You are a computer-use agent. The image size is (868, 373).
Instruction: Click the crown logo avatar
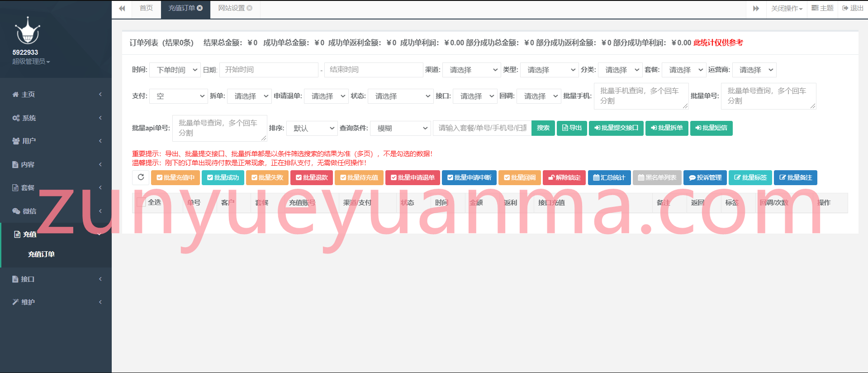click(x=28, y=31)
